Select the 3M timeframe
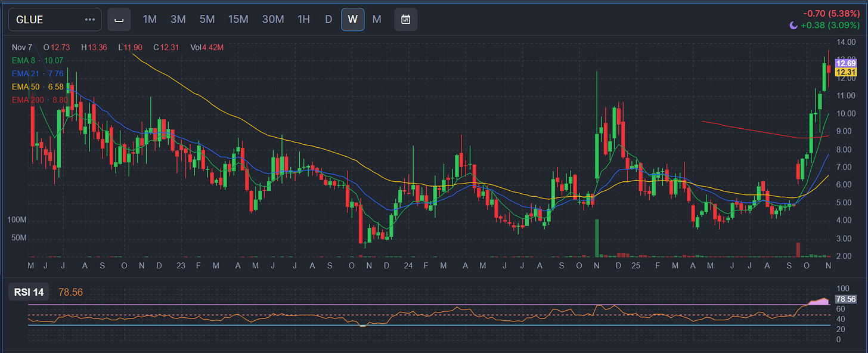The height and width of the screenshot is (353, 868). click(178, 20)
